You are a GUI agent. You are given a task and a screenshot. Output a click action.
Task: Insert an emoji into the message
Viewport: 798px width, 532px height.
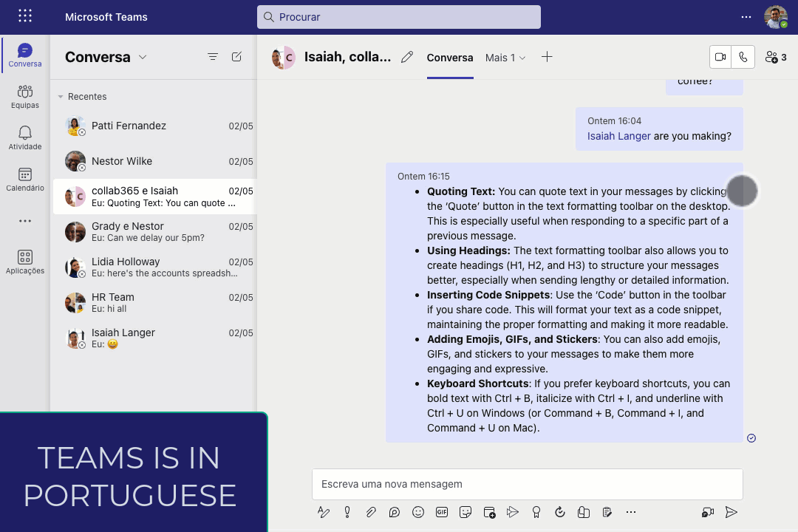[x=418, y=511]
